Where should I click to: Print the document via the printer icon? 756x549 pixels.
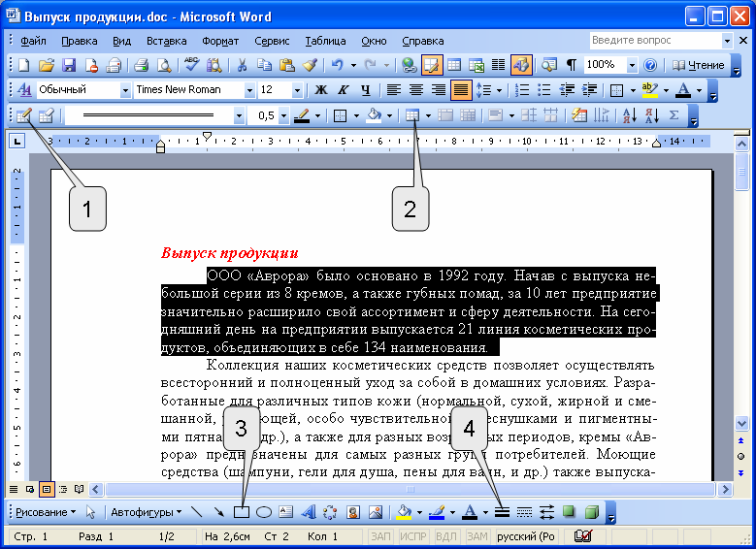point(141,65)
